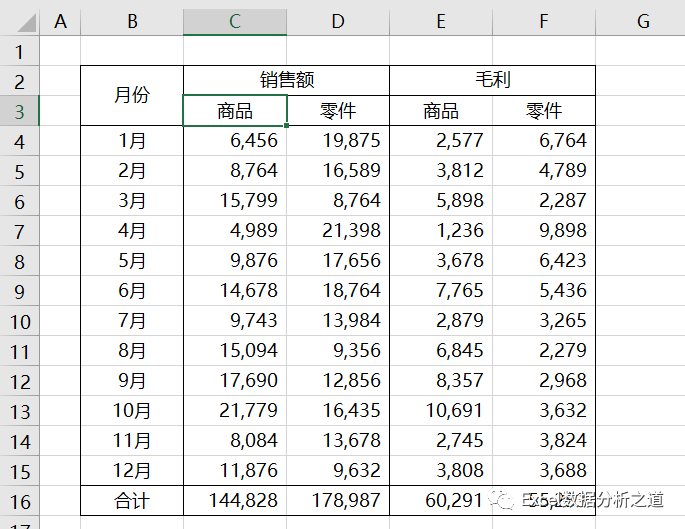Click the 1月 cell
685x529 pixels.
[132, 141]
